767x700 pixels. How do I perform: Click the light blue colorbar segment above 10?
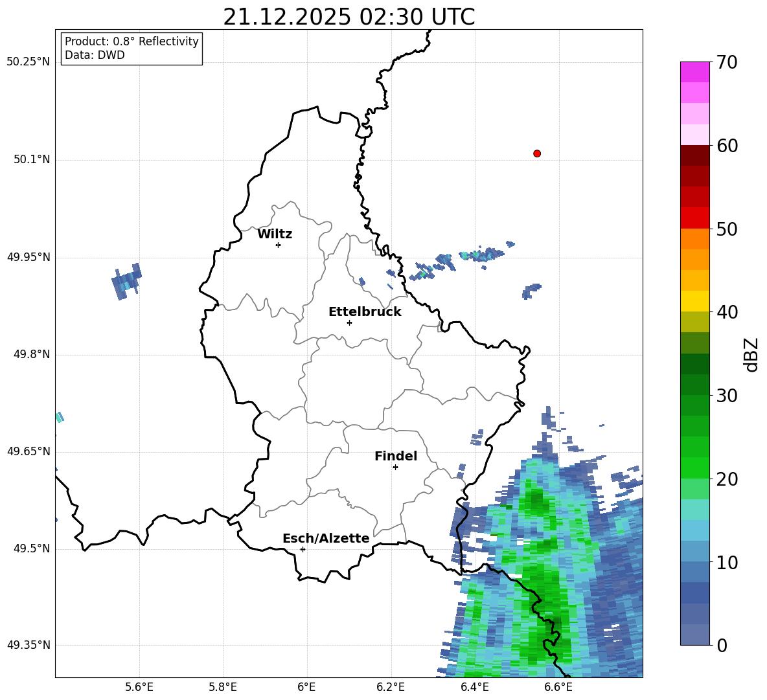(x=694, y=530)
